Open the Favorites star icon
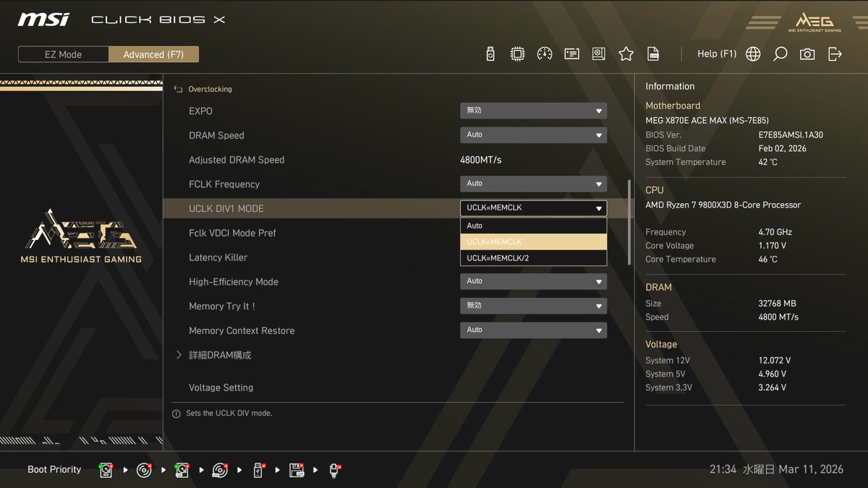This screenshot has height=488, width=868. 626,54
